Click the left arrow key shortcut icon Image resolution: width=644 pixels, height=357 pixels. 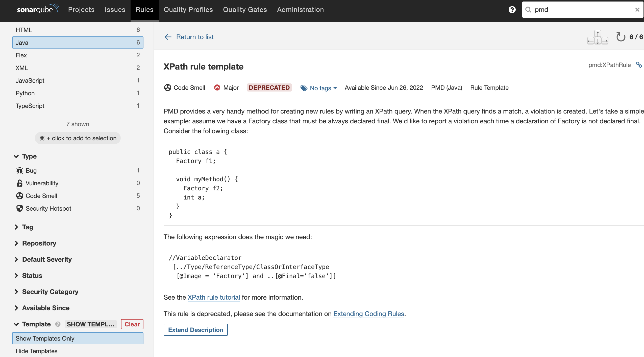(590, 41)
